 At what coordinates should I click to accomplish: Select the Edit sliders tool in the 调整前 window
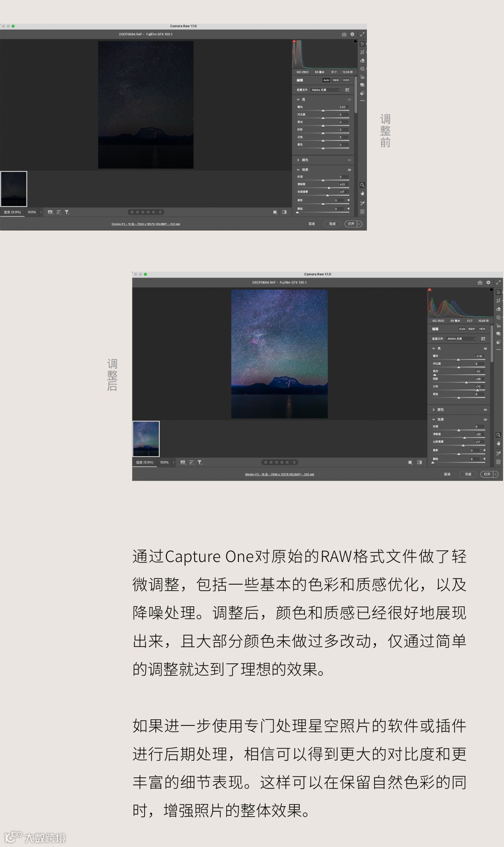(362, 44)
